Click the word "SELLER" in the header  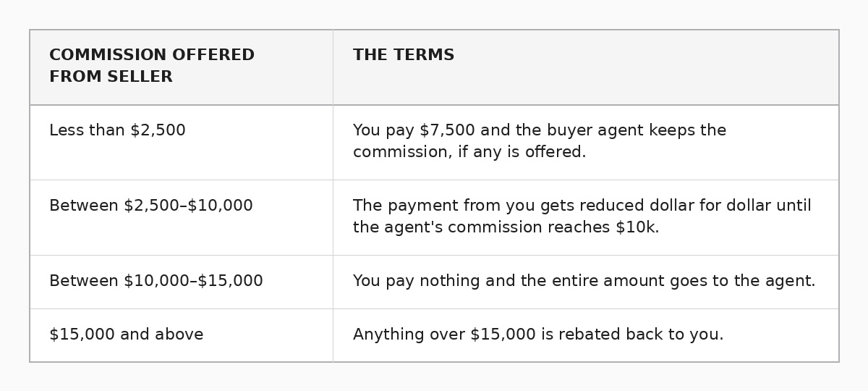click(140, 77)
